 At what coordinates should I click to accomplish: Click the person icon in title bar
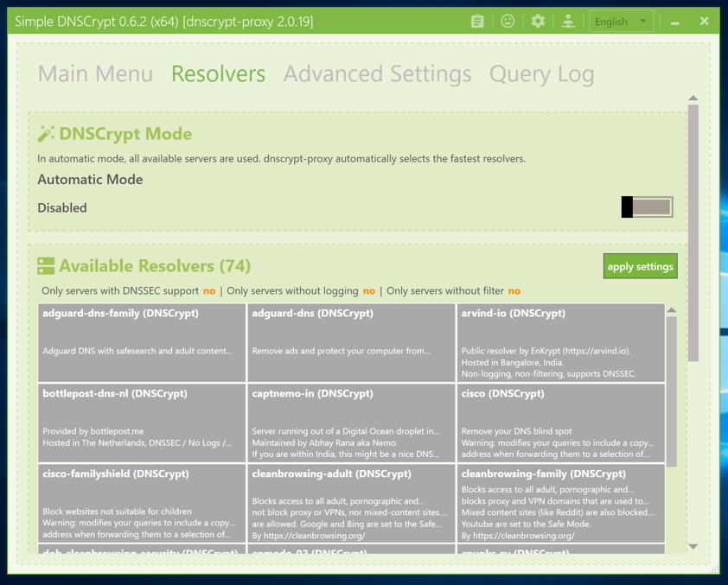(568, 22)
